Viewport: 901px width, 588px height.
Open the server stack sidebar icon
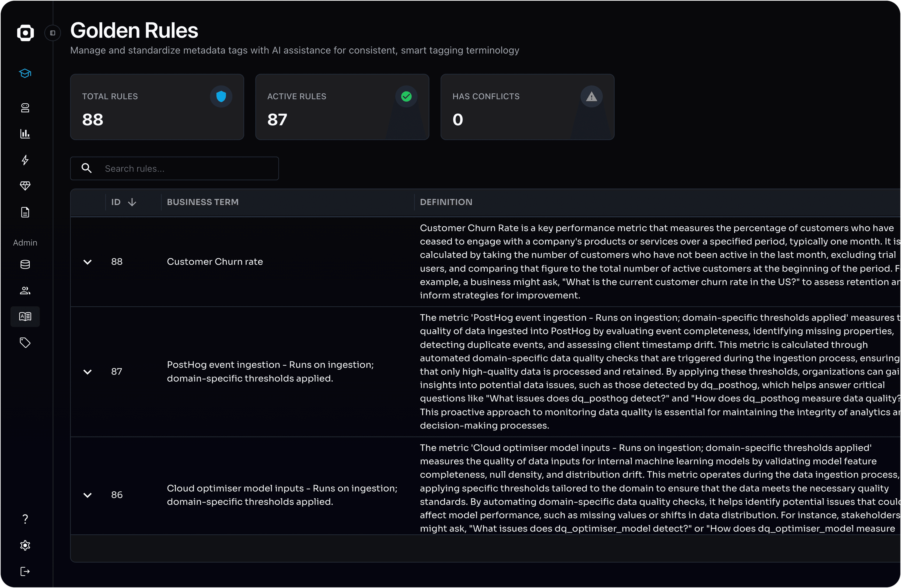click(x=25, y=108)
